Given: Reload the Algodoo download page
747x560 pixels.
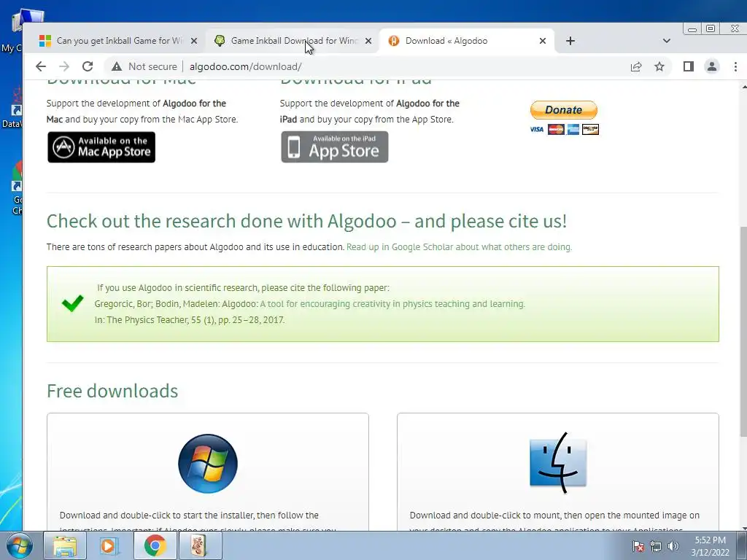Looking at the screenshot, I should (88, 66).
